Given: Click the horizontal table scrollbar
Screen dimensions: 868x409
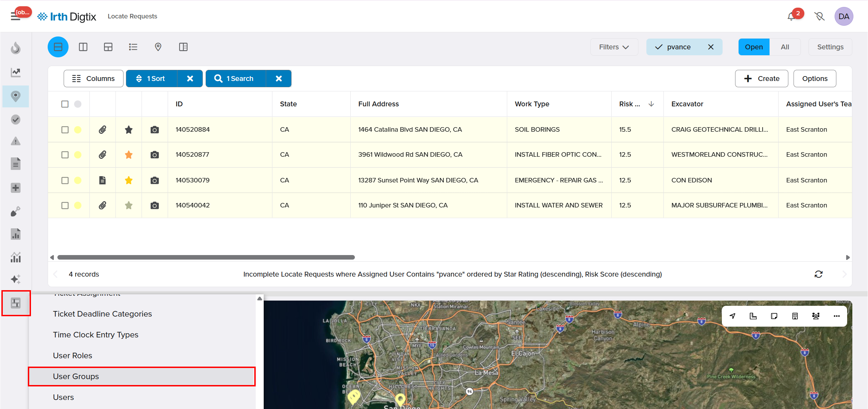Looking at the screenshot, I should (x=206, y=257).
